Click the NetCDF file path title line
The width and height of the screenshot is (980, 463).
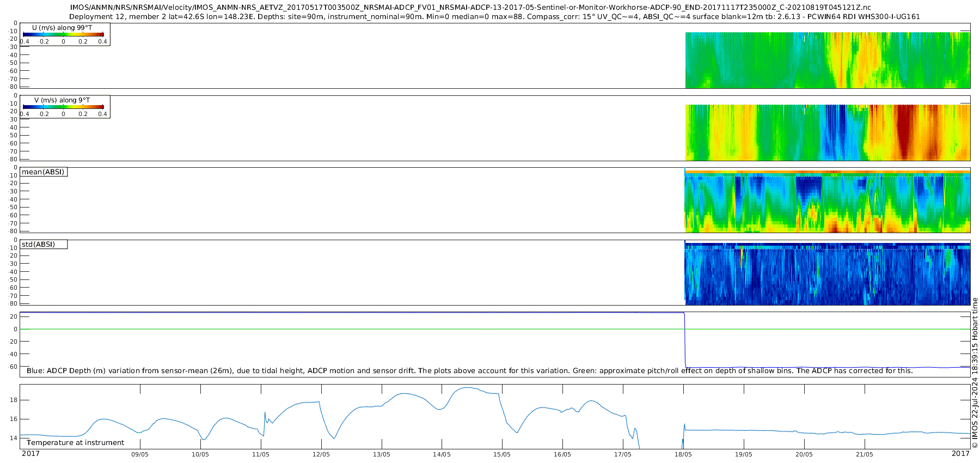470,8
